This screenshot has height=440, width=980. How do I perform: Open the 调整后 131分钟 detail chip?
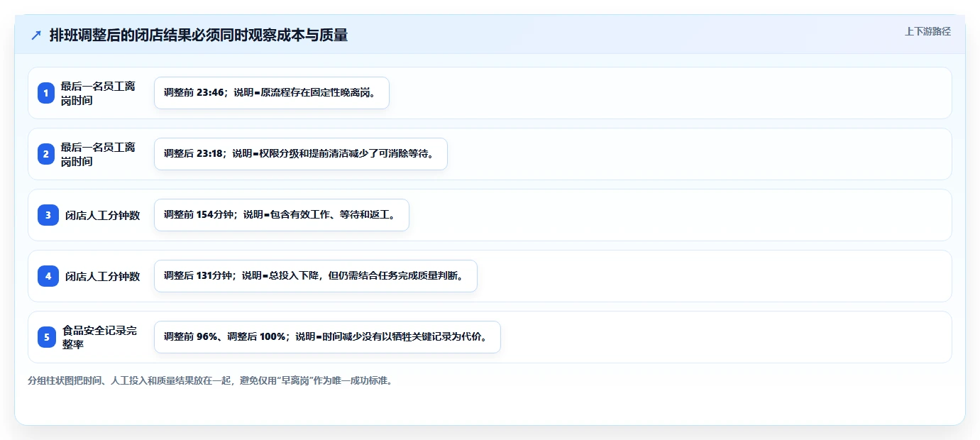316,276
